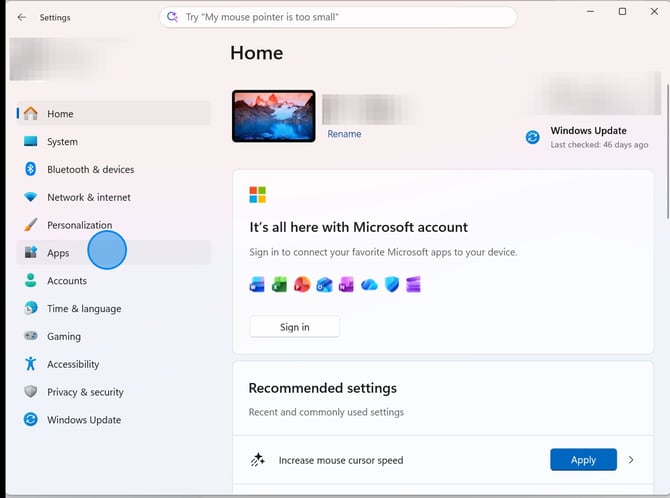
Task: Click the Excel app icon
Action: (279, 284)
